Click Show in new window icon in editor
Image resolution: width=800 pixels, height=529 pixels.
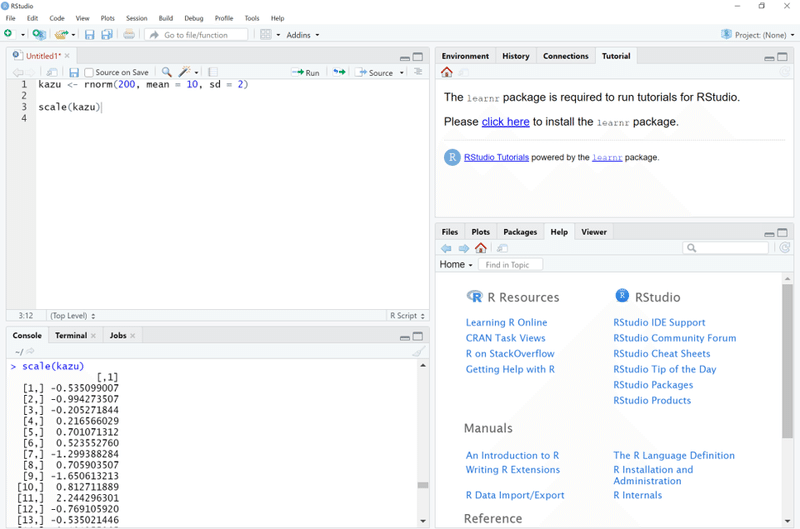52,72
